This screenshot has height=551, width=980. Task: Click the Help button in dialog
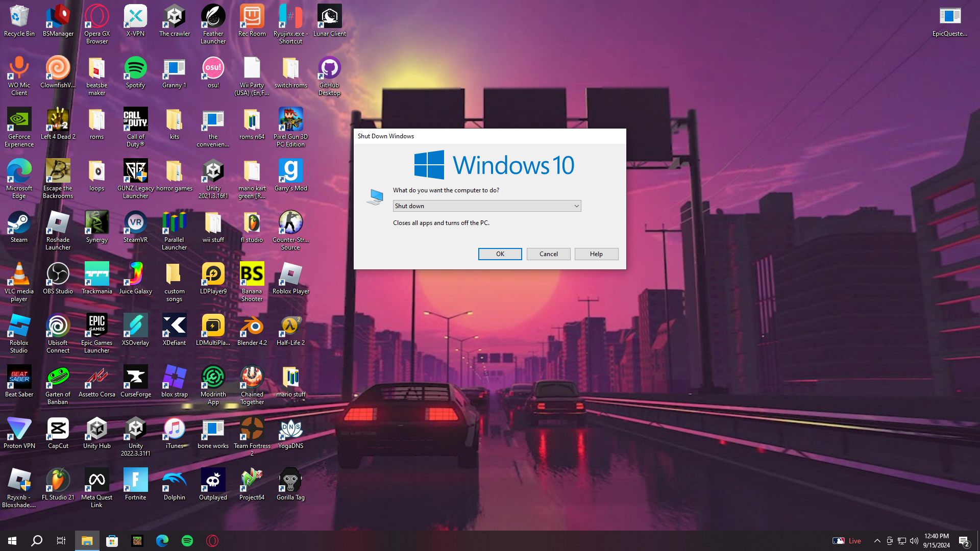click(x=596, y=254)
